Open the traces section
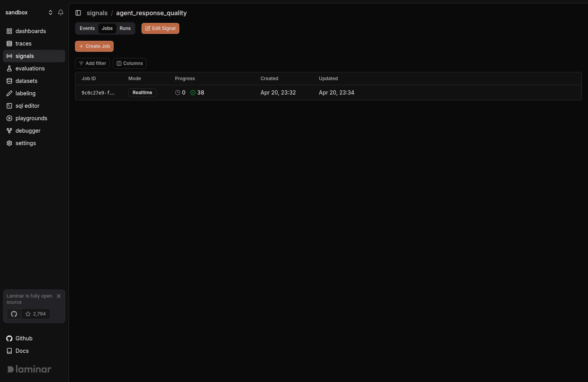The height and width of the screenshot is (382, 588). 23,43
